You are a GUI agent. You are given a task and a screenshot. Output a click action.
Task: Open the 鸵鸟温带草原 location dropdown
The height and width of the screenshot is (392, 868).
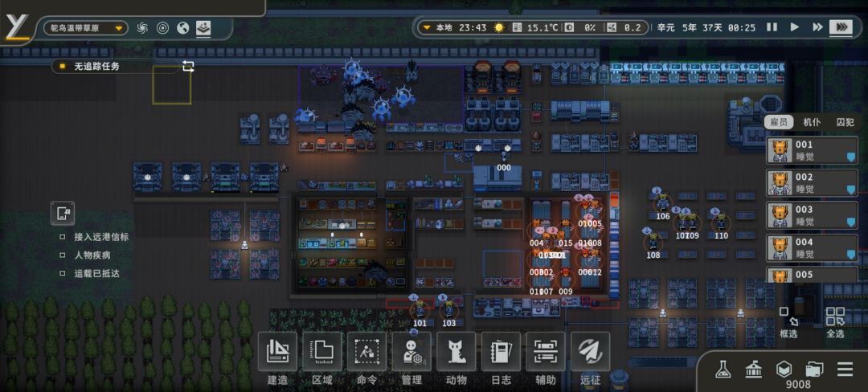click(85, 28)
